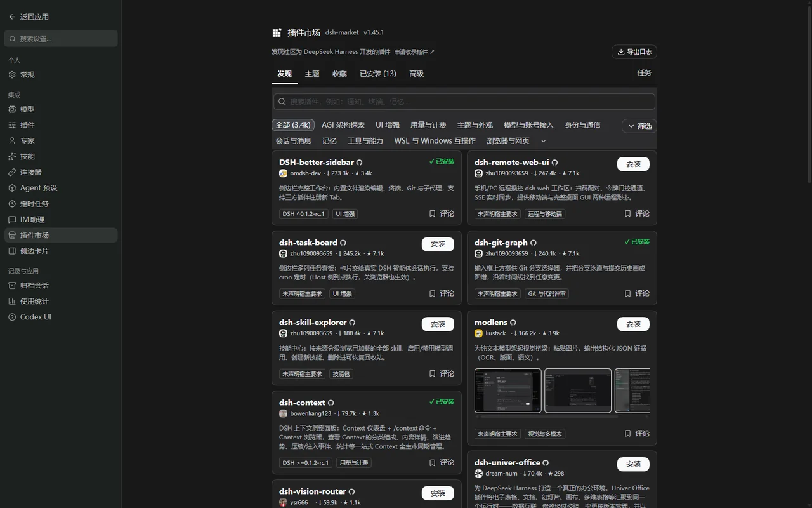Switch to the 高级 tab
The image size is (812, 508).
(x=416, y=74)
